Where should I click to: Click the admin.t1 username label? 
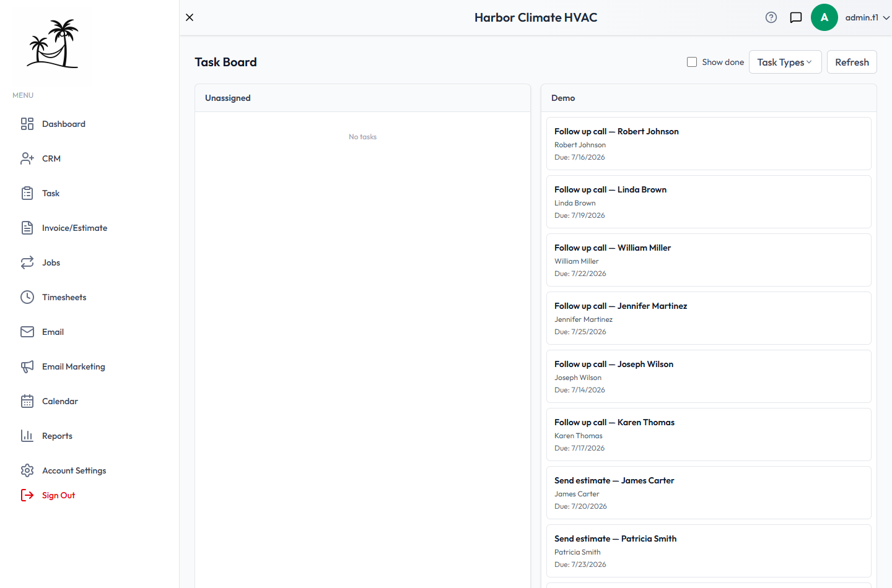862,17
